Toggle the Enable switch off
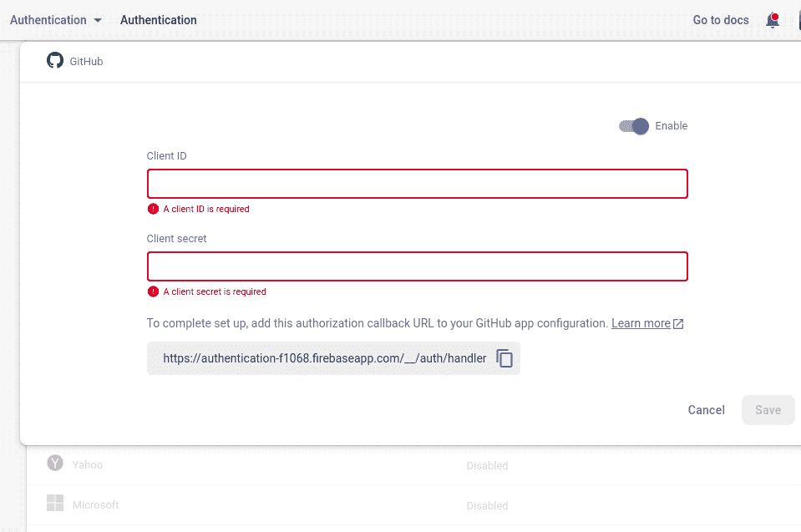Screen dimensions: 801x532 click(x=635, y=126)
